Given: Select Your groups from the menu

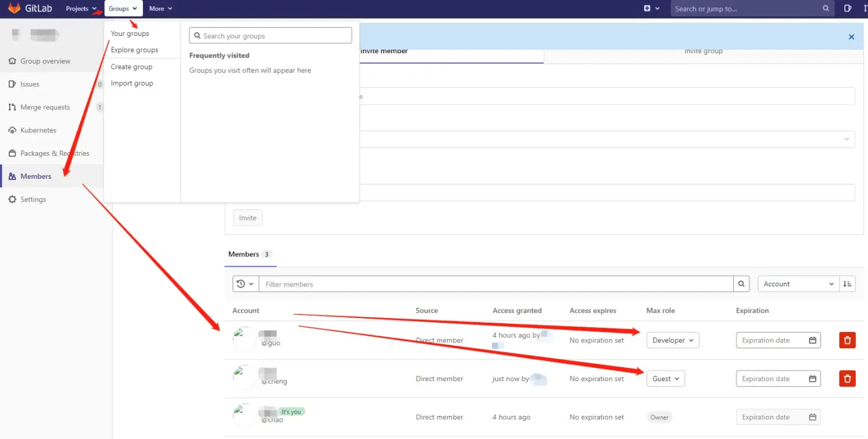Looking at the screenshot, I should point(130,34).
